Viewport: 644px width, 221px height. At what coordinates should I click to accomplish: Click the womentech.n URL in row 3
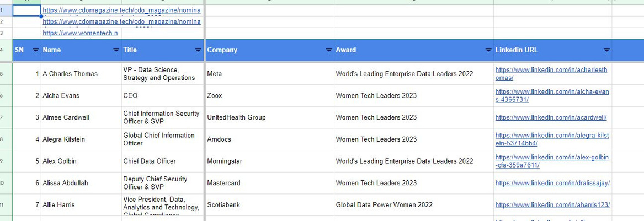[80, 33]
